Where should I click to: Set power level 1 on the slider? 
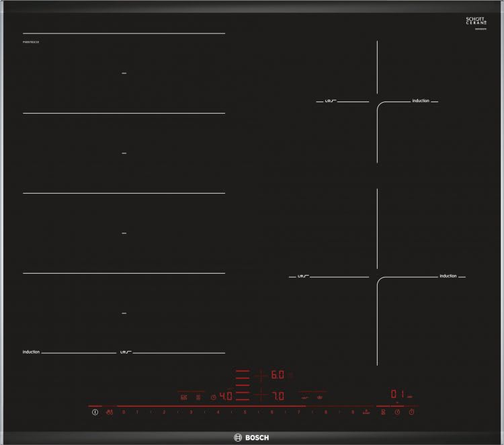click(x=137, y=412)
